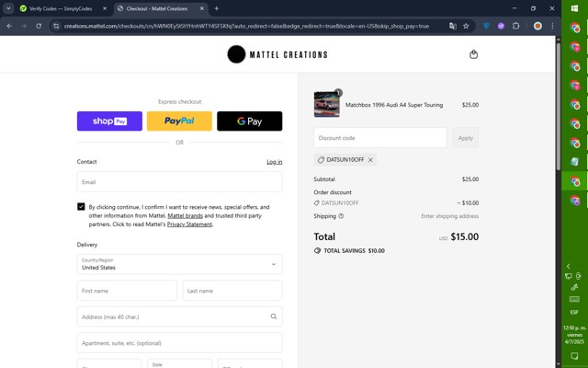Reload the checkout page
588x368 pixels.
39,26
